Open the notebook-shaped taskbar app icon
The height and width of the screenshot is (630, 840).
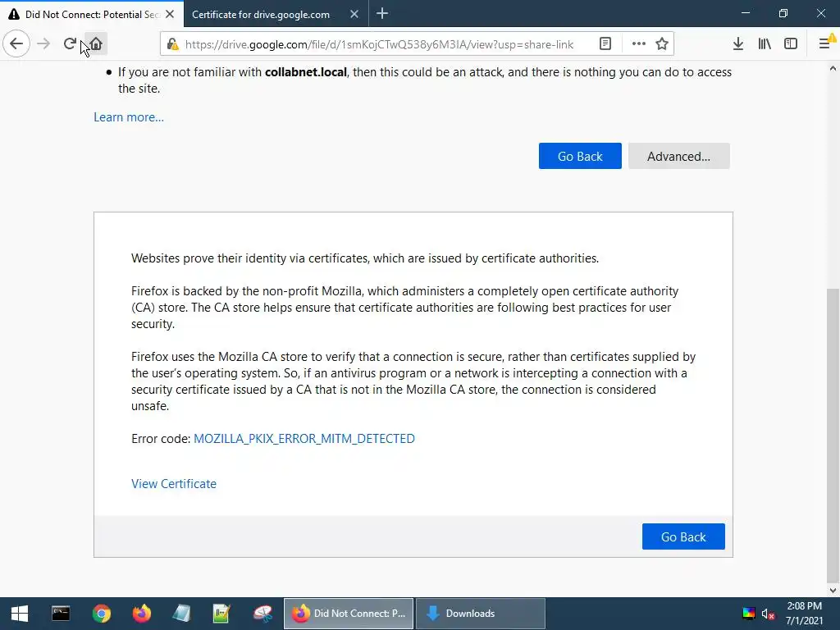tap(181, 614)
